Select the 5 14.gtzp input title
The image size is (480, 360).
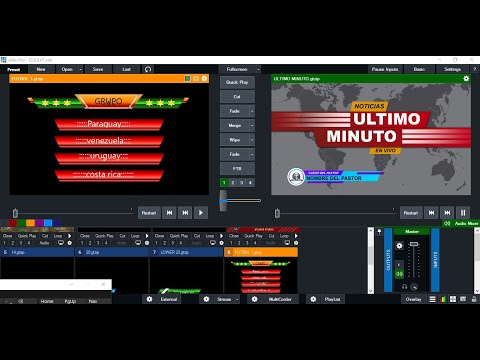click(x=37, y=252)
